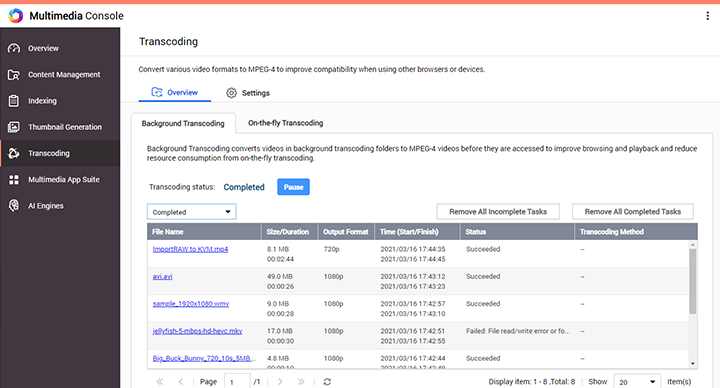720x388 pixels.
Task: Pause background transcoding
Action: (293, 187)
